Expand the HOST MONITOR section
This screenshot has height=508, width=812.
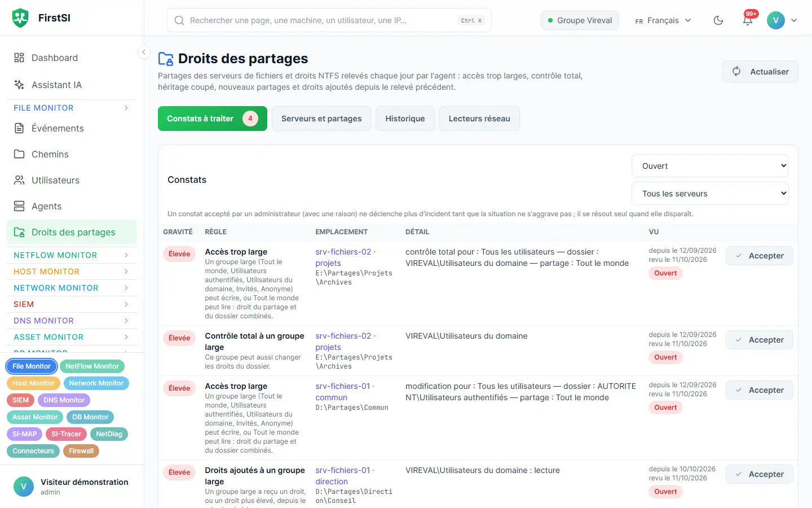pos(72,271)
